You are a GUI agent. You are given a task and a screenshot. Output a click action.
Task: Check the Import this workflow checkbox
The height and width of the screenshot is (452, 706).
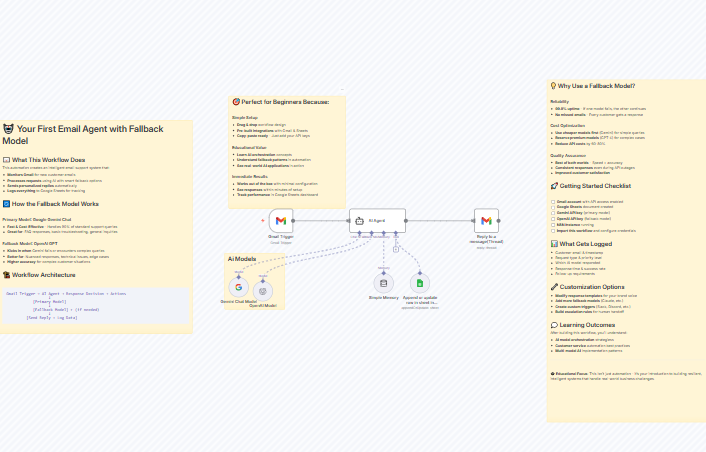(553, 230)
